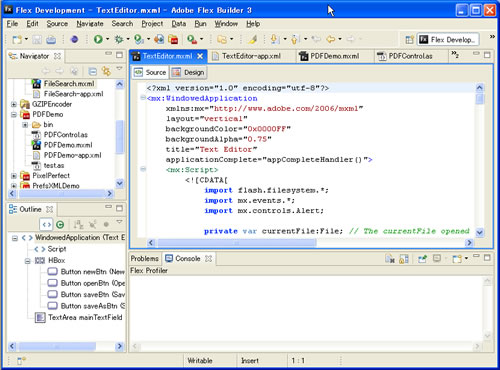
Task: Collapse the mx:Script code fold
Action: (143, 169)
